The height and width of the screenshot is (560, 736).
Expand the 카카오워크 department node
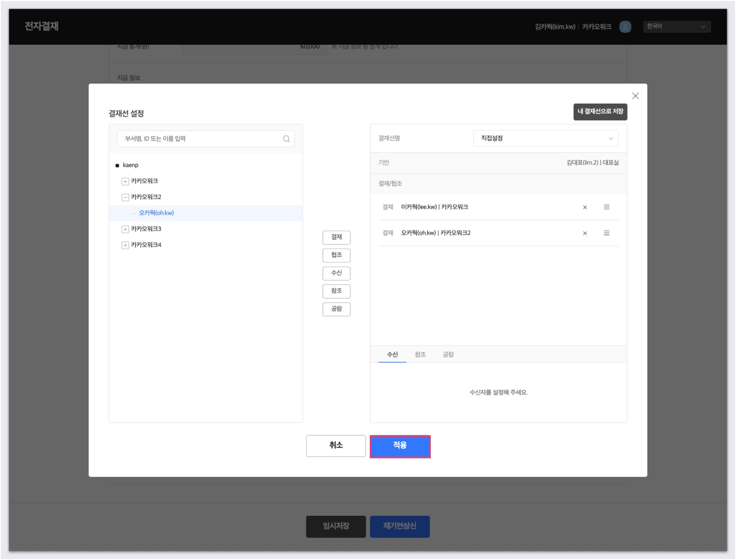pyautogui.click(x=125, y=181)
